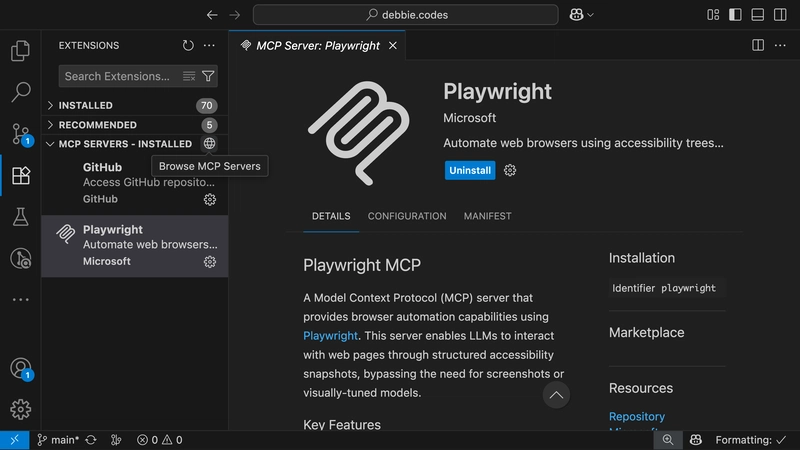This screenshot has width=800, height=450.
Task: Open Copilot chat menu in title bar
Action: click(582, 15)
